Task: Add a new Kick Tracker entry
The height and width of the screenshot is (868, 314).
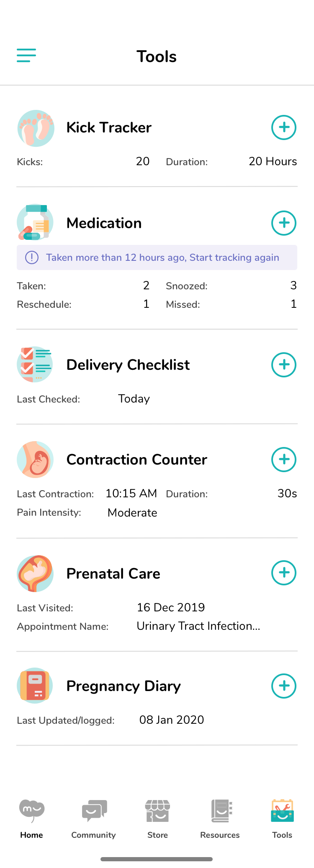Action: [x=284, y=127]
